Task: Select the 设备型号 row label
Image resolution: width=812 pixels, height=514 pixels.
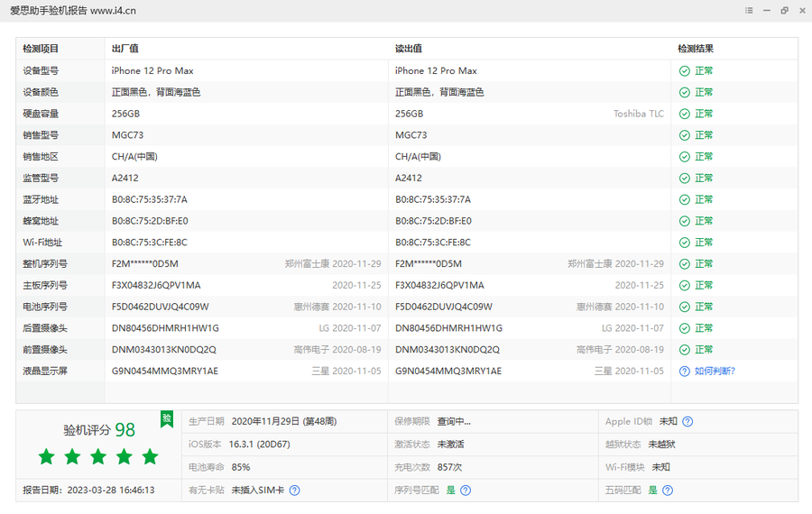Action: coord(41,71)
